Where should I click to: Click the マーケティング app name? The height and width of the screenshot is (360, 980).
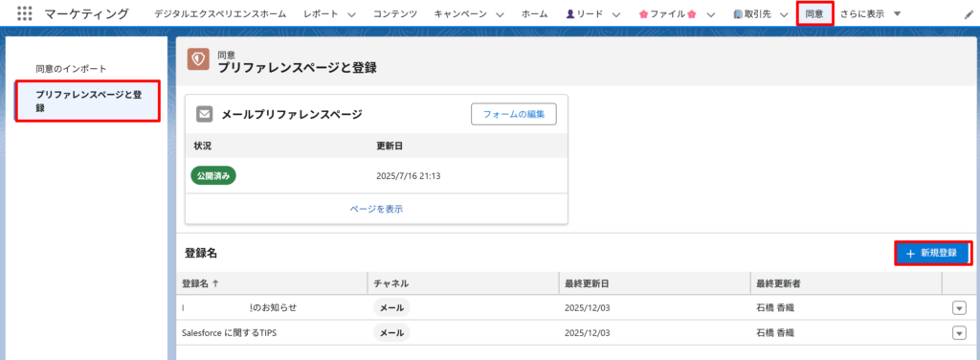point(87,13)
